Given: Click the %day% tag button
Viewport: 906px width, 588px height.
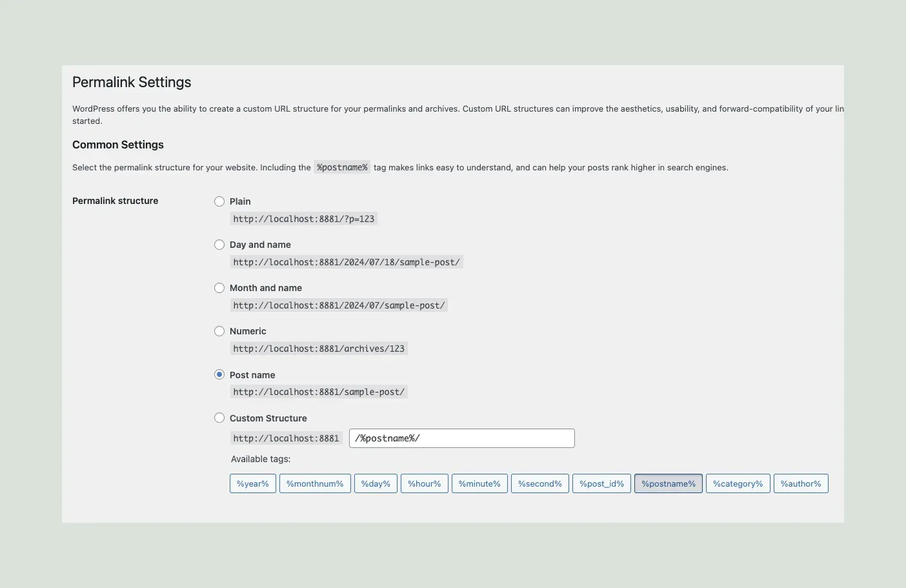Looking at the screenshot, I should pos(376,483).
